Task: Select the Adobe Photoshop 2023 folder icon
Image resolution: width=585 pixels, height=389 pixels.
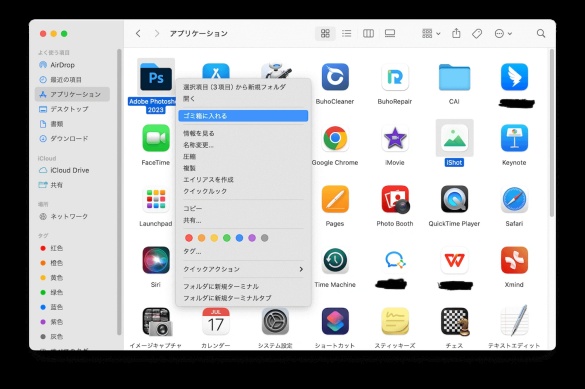Action: tap(156, 78)
